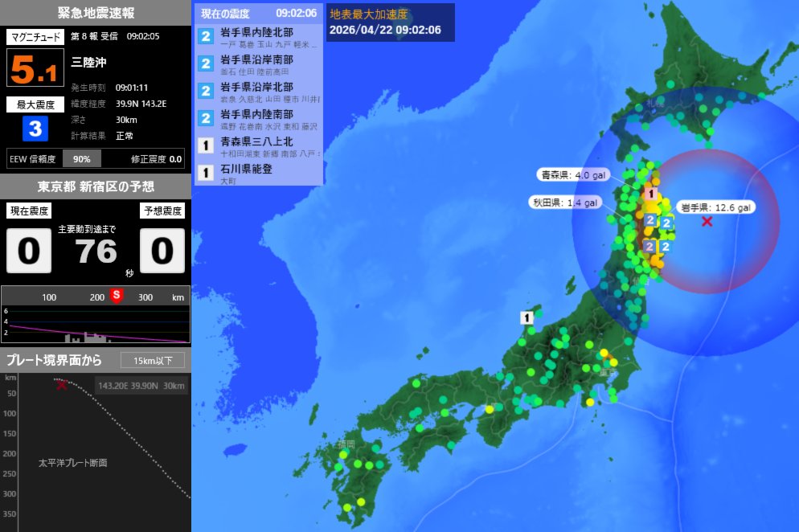Click the depth value 30km

click(126, 120)
